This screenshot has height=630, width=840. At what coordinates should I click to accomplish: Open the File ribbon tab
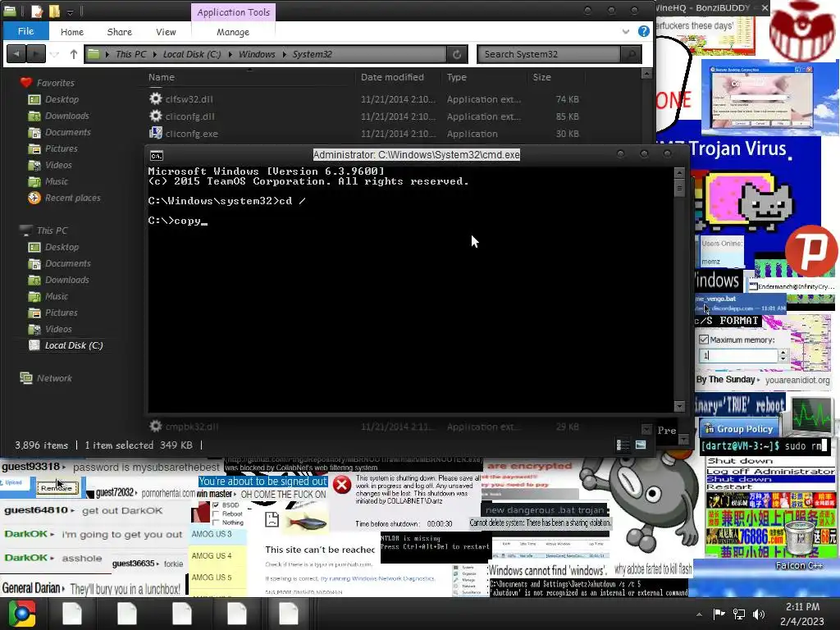(x=25, y=31)
